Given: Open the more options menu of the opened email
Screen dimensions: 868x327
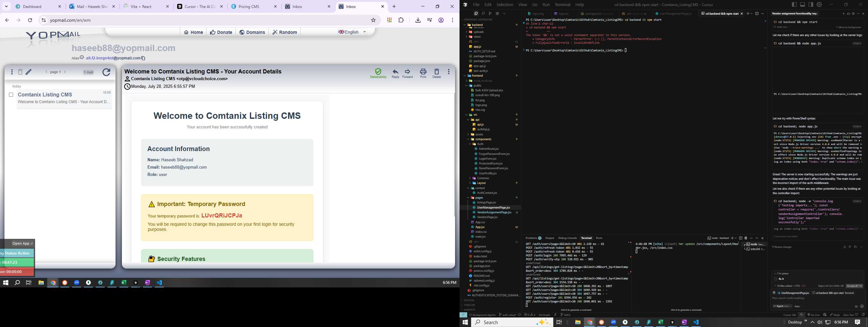Looking at the screenshot, I should tap(448, 72).
